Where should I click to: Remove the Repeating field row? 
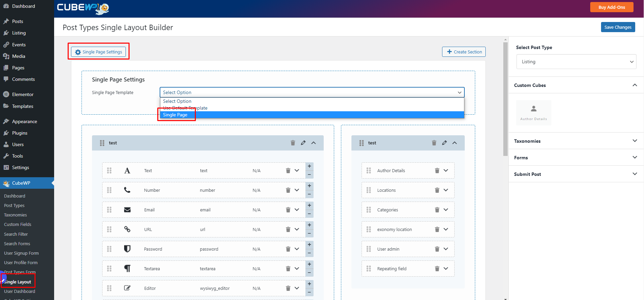point(437,269)
